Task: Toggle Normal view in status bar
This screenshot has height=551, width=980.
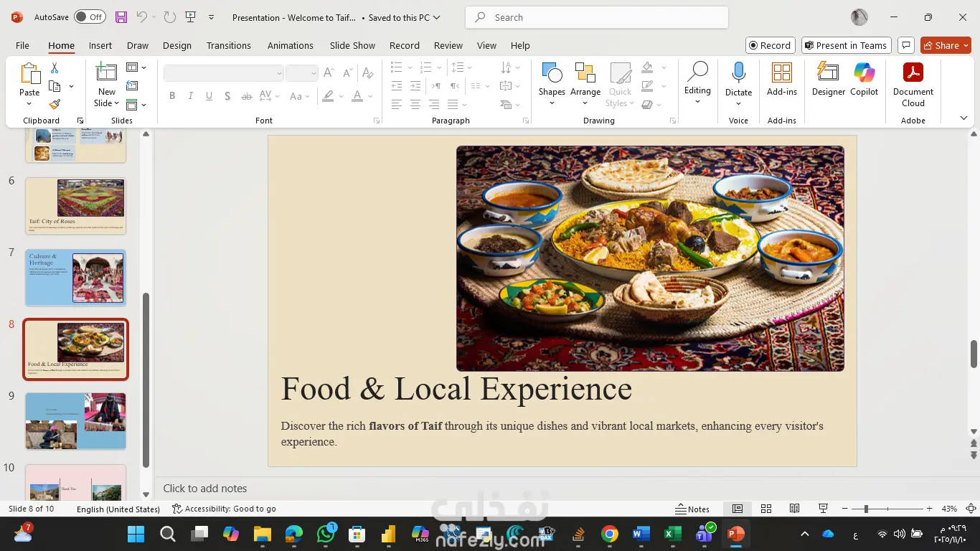Action: pyautogui.click(x=737, y=509)
